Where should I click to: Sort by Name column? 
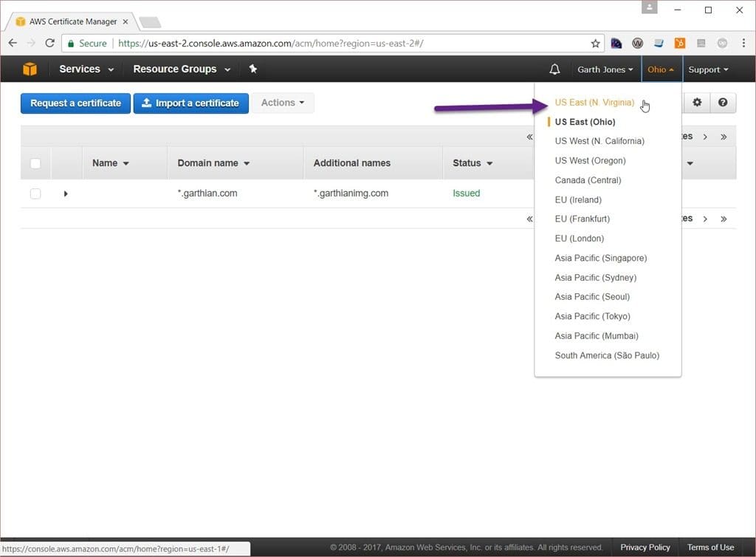point(111,163)
